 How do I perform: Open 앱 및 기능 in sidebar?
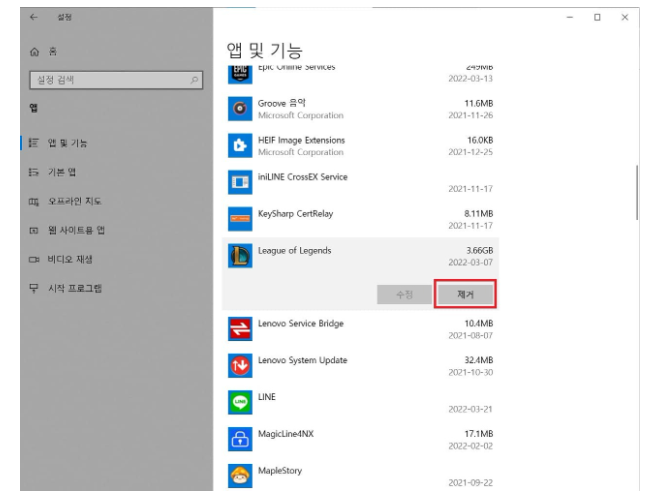67,143
